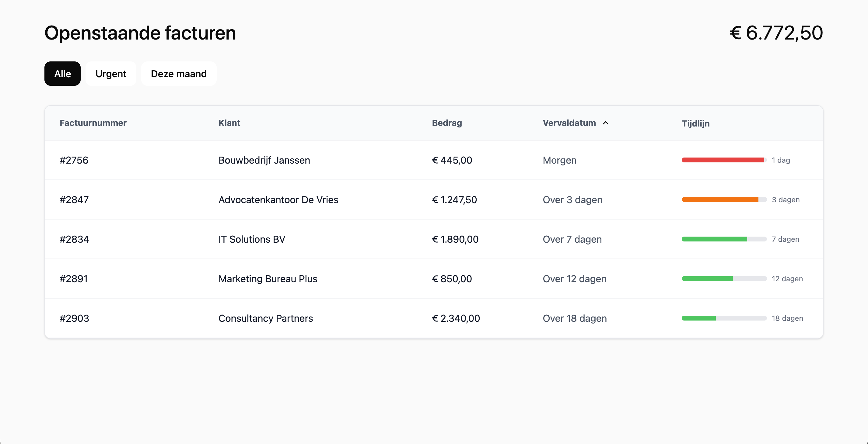This screenshot has width=868, height=444.
Task: Select the Alle filter tab
Action: (62, 74)
